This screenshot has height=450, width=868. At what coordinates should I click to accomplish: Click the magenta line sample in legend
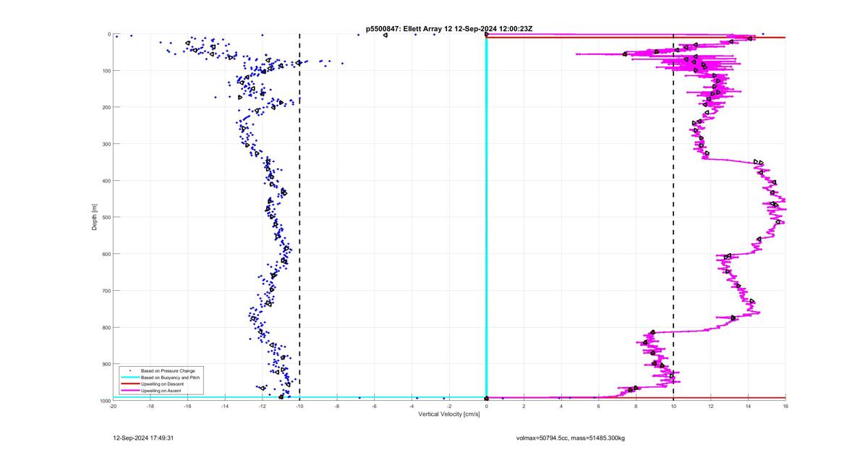click(x=130, y=391)
